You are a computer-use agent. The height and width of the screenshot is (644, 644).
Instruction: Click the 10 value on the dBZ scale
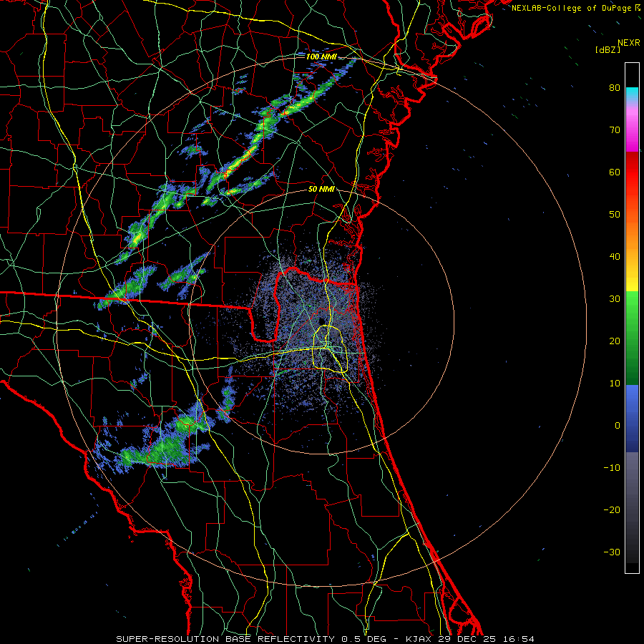pos(615,384)
